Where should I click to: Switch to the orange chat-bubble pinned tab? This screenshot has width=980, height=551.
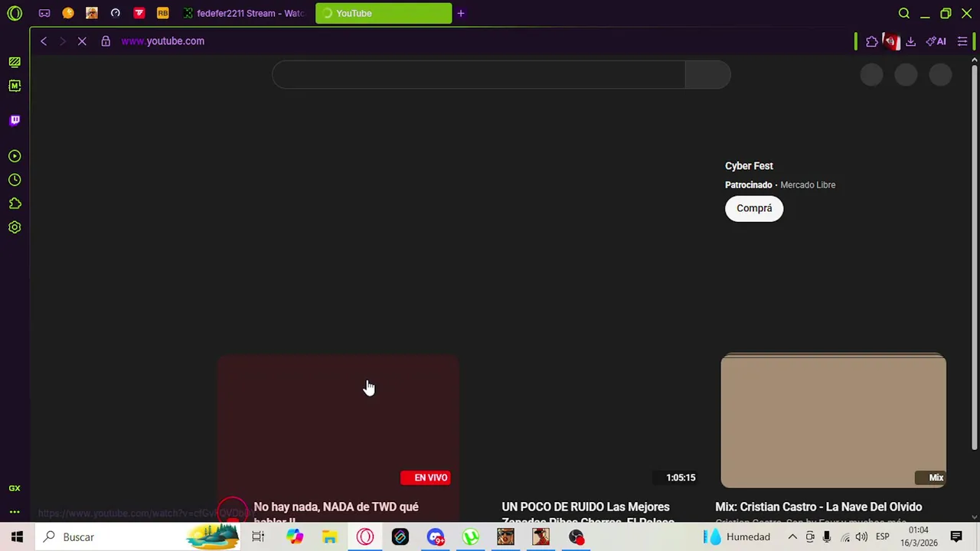pyautogui.click(x=68, y=13)
